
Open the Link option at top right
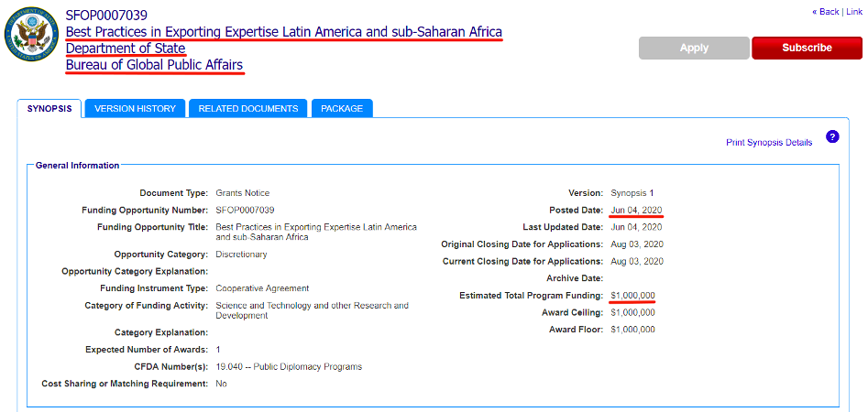pos(854,12)
